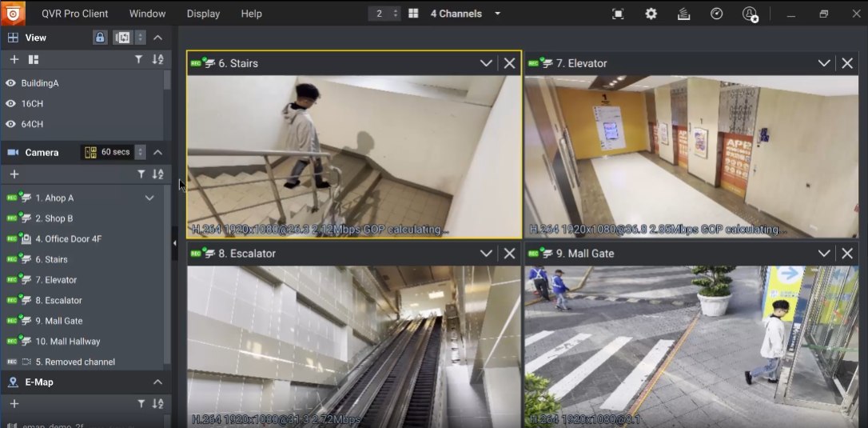Toggle the eye icon for 64CH view
Image resolution: width=868 pixels, height=428 pixels.
[11, 124]
